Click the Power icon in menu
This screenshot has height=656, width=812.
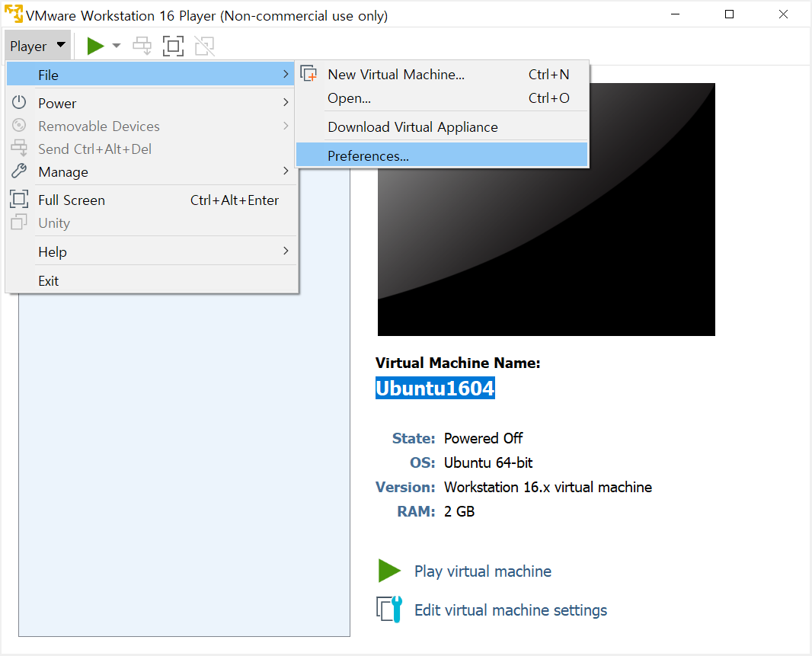(x=19, y=102)
